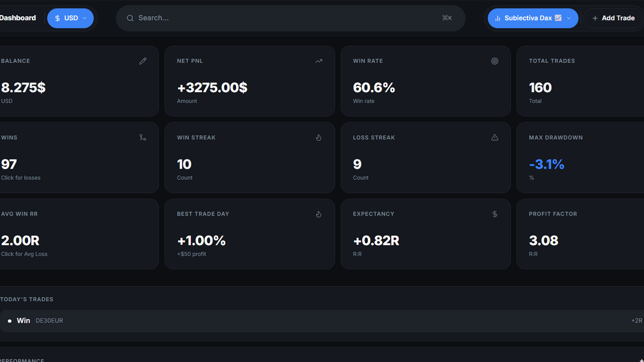Click the warning triangle on Loss Streak card
Screen dimensions: 644x362
tap(495, 137)
